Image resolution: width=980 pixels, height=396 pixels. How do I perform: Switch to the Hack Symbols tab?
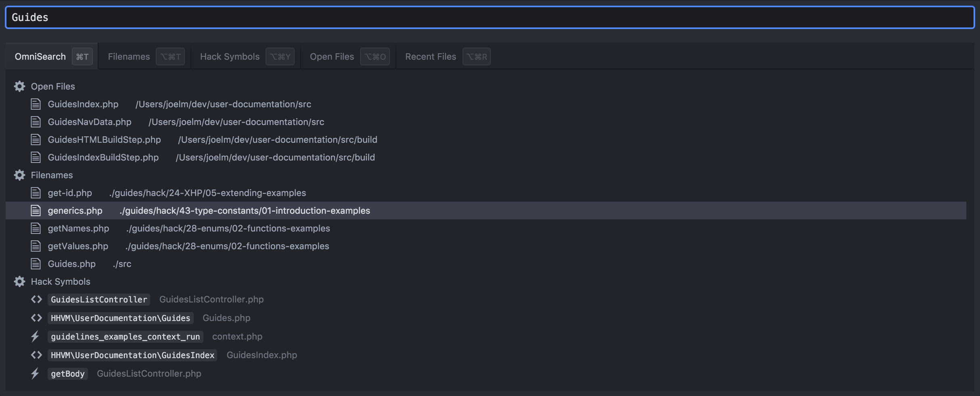point(246,56)
